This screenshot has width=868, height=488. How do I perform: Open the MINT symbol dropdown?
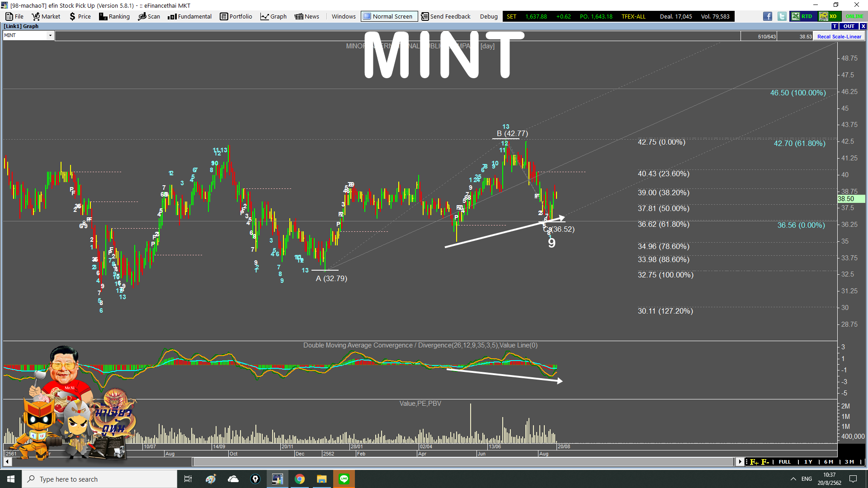[x=50, y=35]
